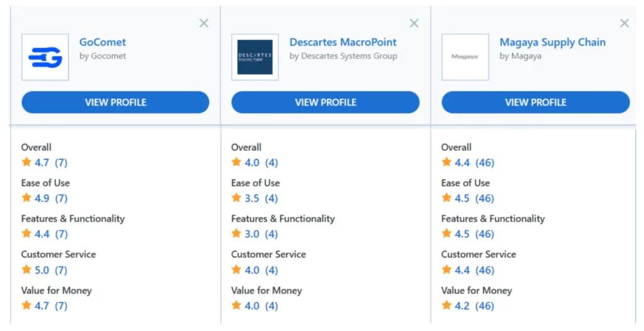The image size is (644, 331).
Task: Click GoComet column 'Customer Service' label
Action: tap(58, 254)
